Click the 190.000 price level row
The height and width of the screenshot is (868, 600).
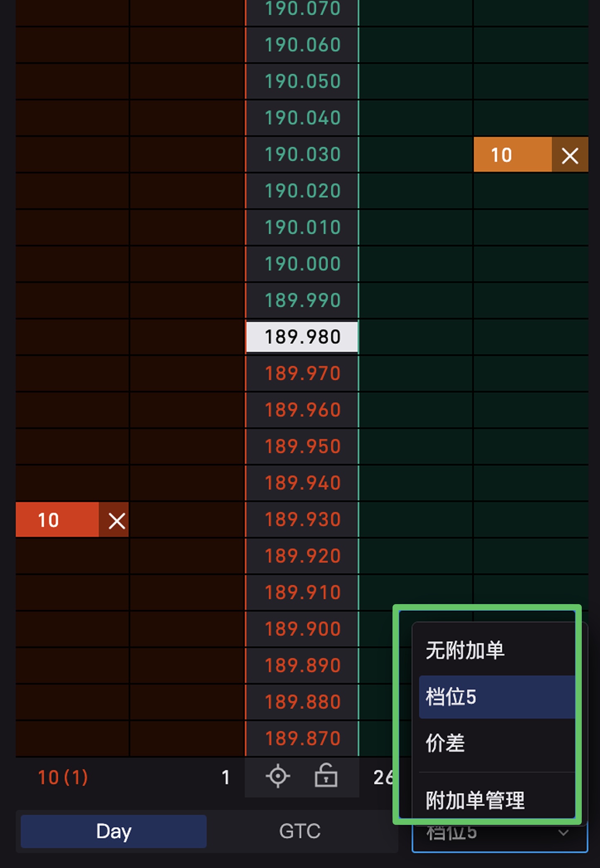click(x=302, y=264)
